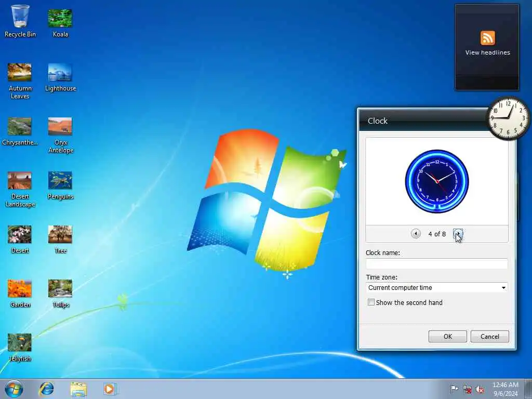Open the Recycle Bin desktop icon
This screenshot has width=532, height=399.
[20, 20]
